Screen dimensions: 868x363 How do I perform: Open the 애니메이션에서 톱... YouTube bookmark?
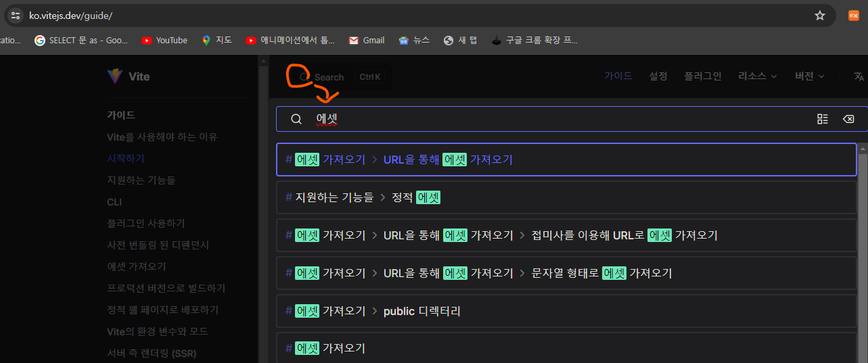point(290,41)
